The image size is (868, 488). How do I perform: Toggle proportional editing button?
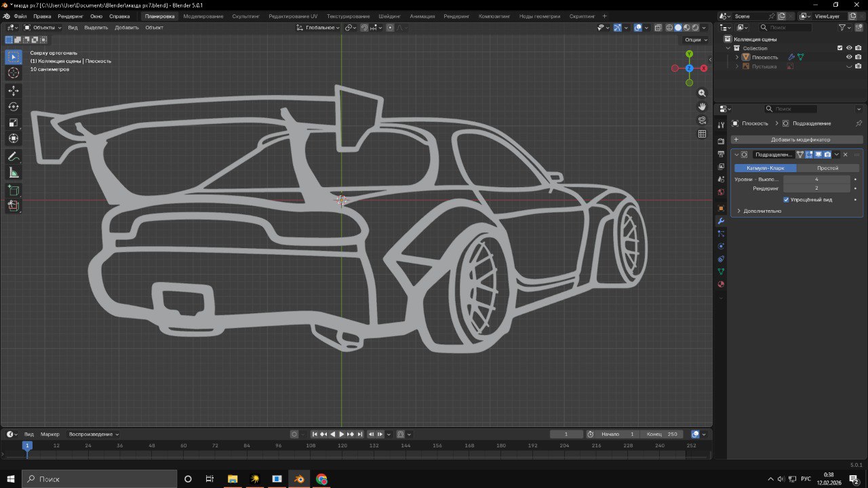pyautogui.click(x=390, y=28)
